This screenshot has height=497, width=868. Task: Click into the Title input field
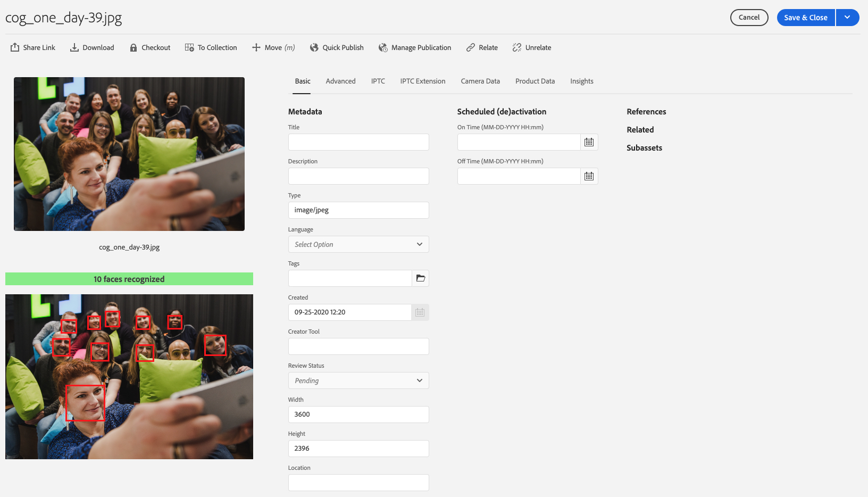coord(358,142)
